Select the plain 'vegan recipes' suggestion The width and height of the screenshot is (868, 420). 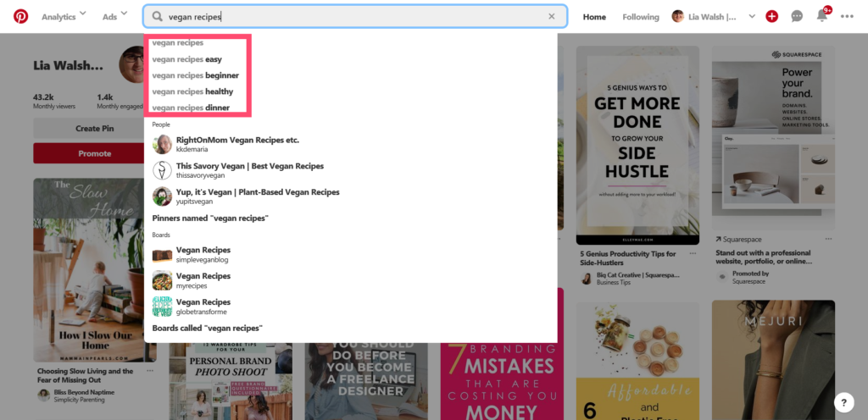coord(178,42)
